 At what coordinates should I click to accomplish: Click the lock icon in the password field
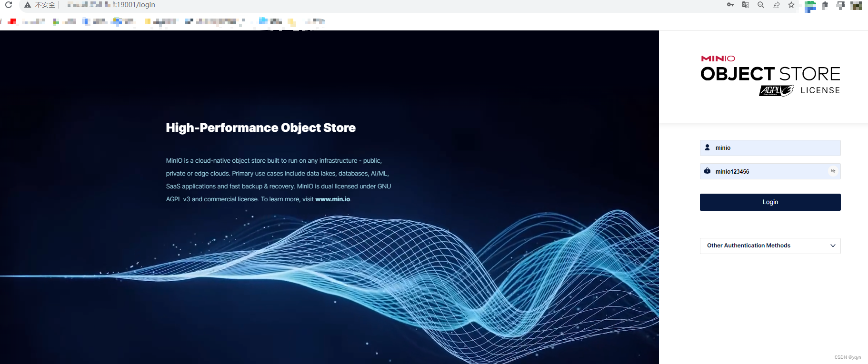coord(708,171)
